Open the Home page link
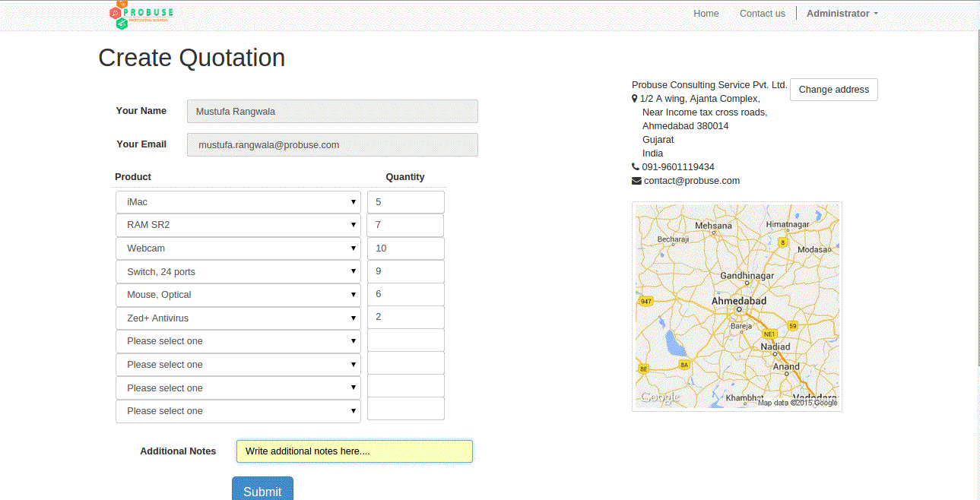 (706, 14)
